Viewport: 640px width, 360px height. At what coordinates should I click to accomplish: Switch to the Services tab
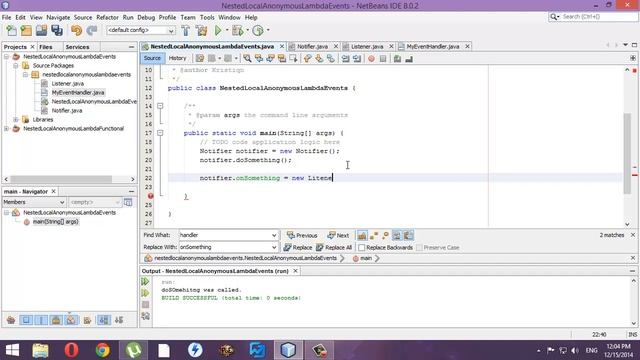[x=77, y=47]
